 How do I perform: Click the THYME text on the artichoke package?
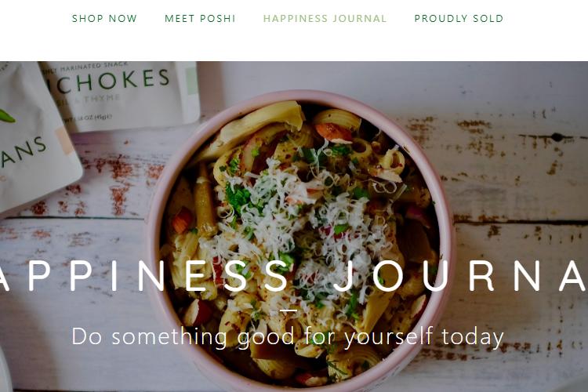point(102,98)
